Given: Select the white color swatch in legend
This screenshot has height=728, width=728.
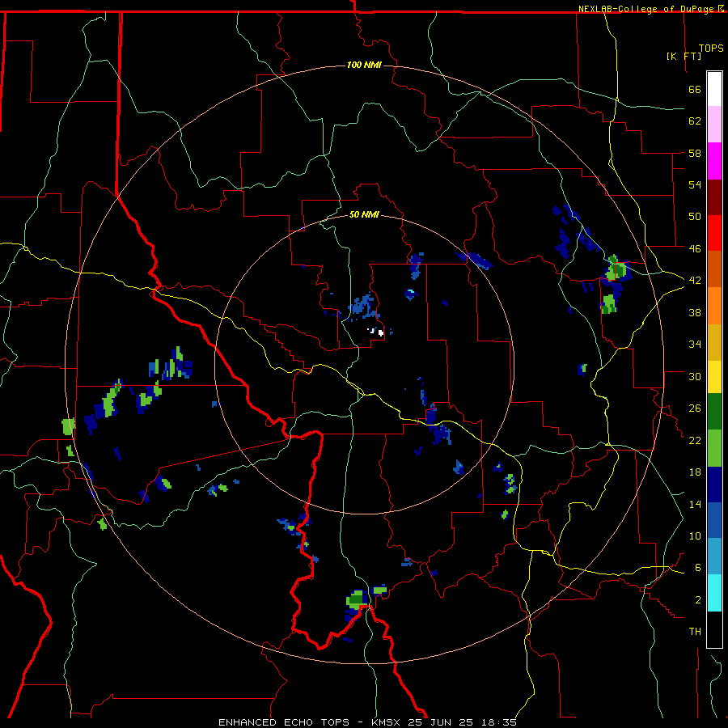Looking at the screenshot, I should click(714, 89).
